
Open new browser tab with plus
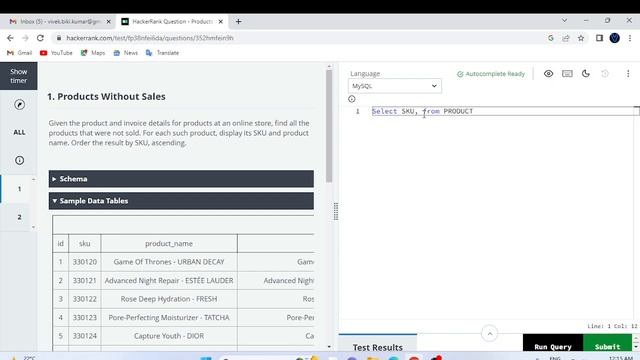coord(238,21)
